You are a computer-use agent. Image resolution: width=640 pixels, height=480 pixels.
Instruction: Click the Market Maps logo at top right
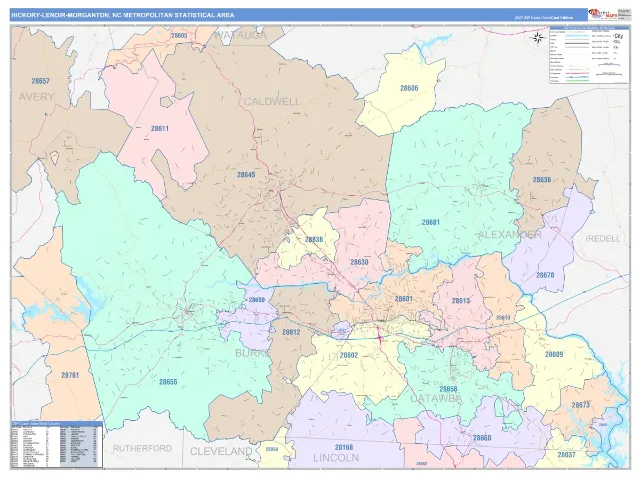(602, 14)
